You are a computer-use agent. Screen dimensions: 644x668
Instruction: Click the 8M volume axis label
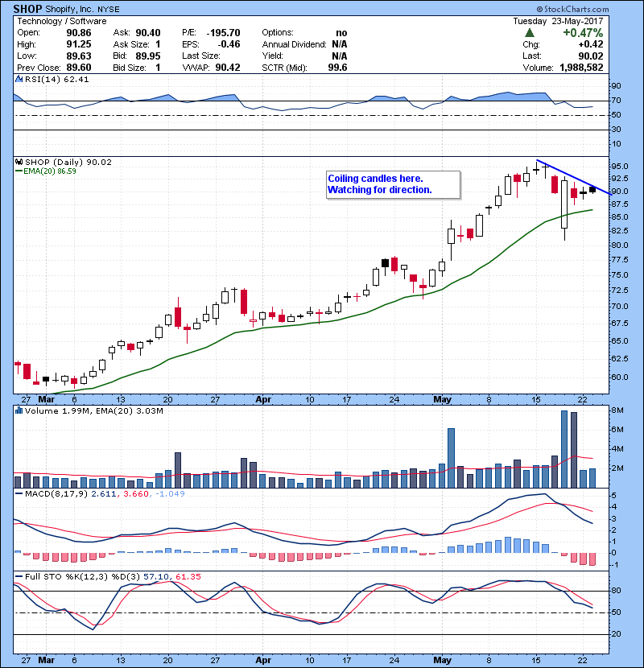[x=617, y=410]
